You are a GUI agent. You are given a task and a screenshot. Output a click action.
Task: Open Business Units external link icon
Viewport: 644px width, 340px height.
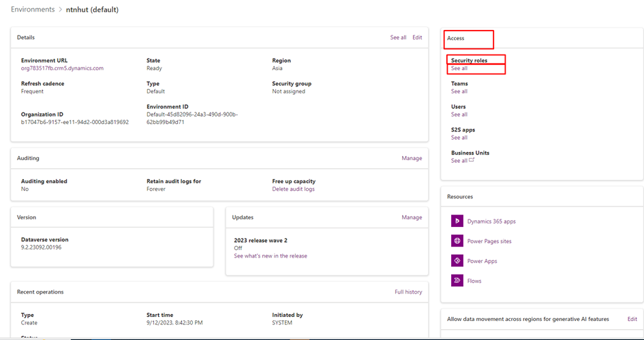[472, 161]
